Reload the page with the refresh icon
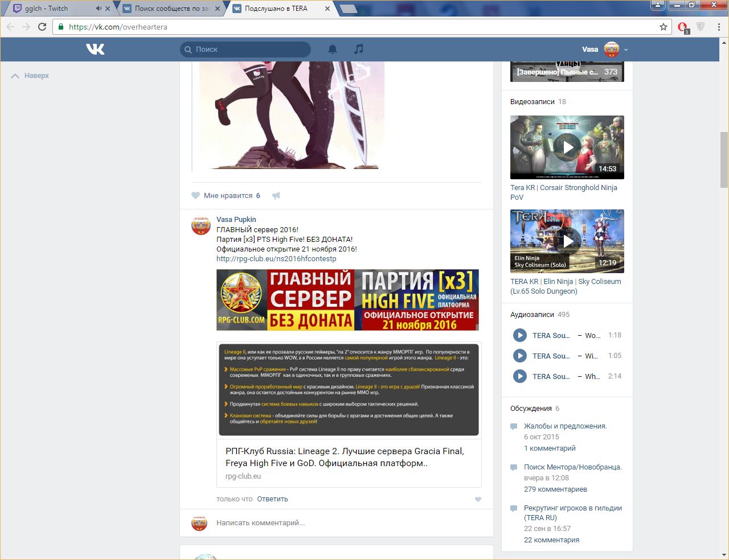The height and width of the screenshot is (560, 729). (42, 27)
